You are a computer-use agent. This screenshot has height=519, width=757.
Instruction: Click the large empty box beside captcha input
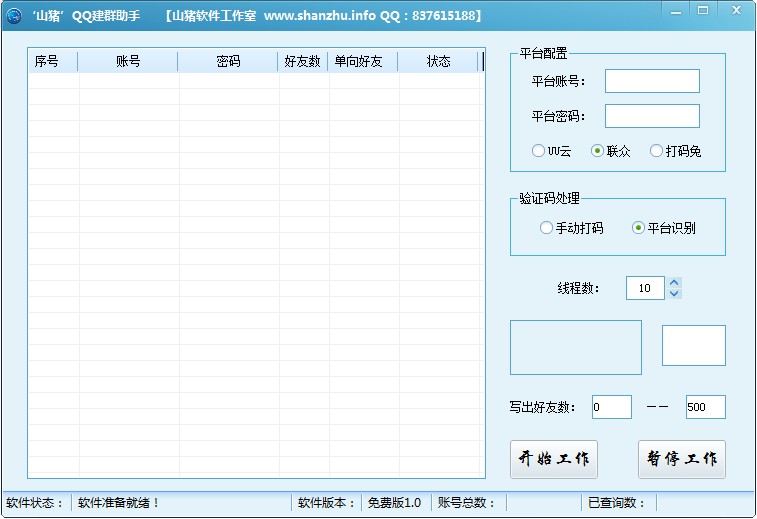pos(576,347)
